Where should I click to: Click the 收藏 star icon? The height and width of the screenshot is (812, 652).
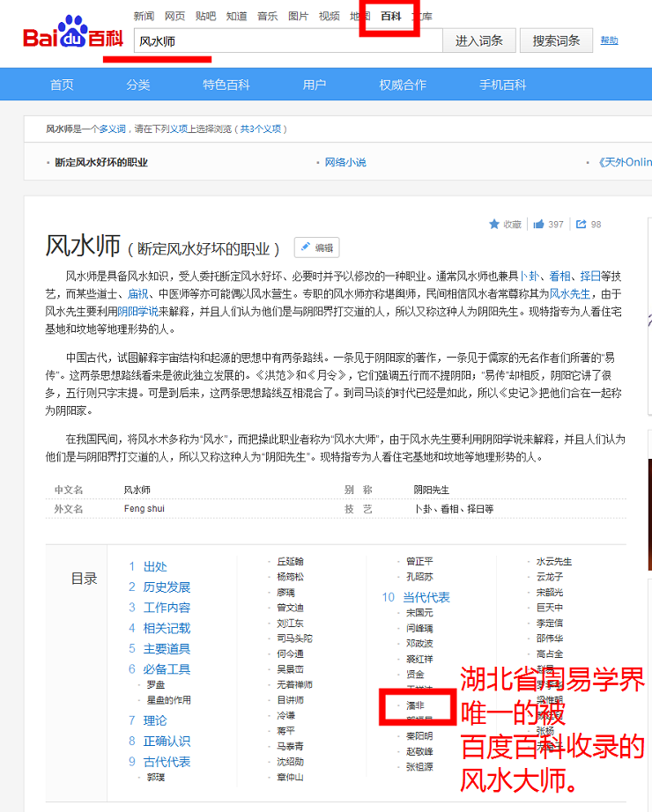[494, 225]
